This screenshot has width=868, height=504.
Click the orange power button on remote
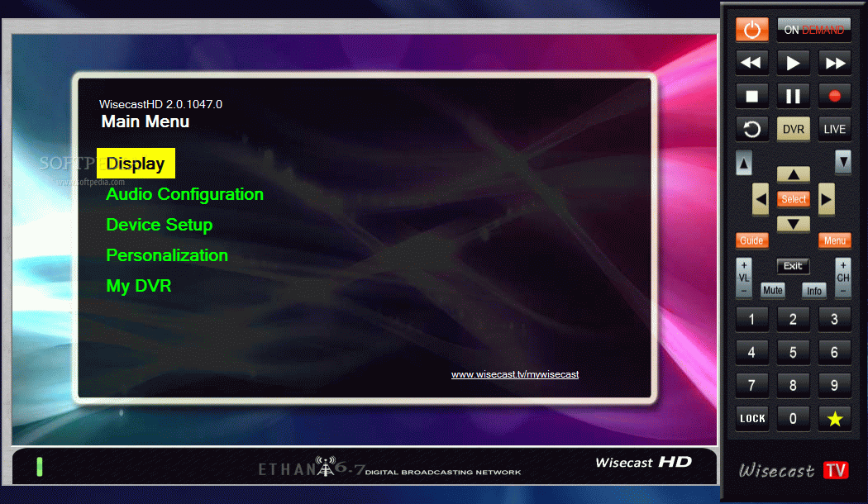point(751,29)
